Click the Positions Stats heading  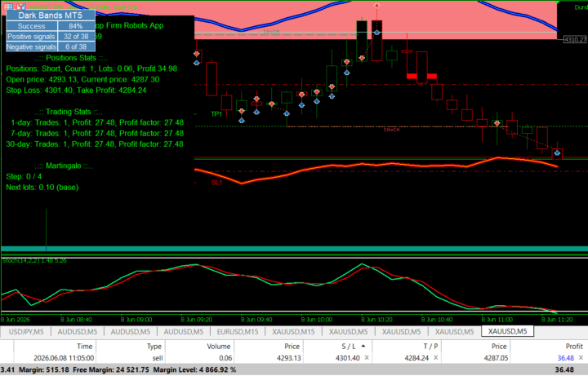pos(71,58)
